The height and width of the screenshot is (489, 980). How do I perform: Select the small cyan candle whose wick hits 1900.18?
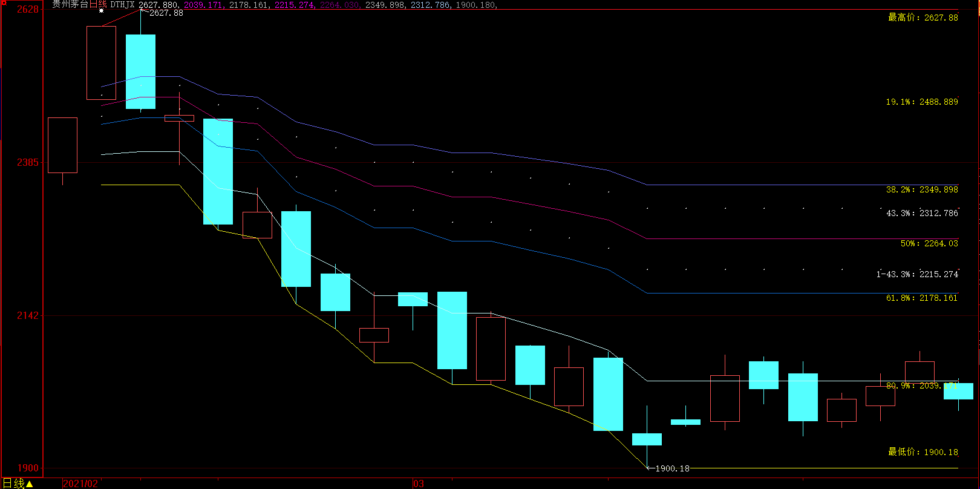point(647,439)
